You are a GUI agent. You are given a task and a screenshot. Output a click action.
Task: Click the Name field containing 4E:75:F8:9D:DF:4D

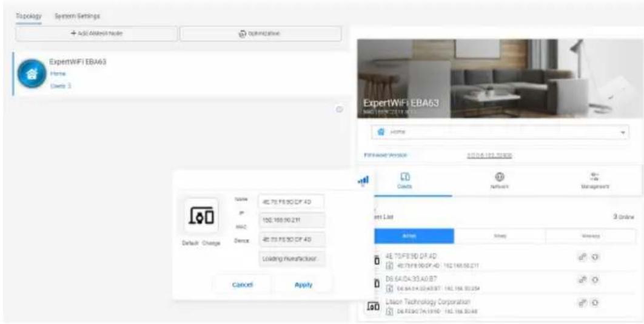291,201
